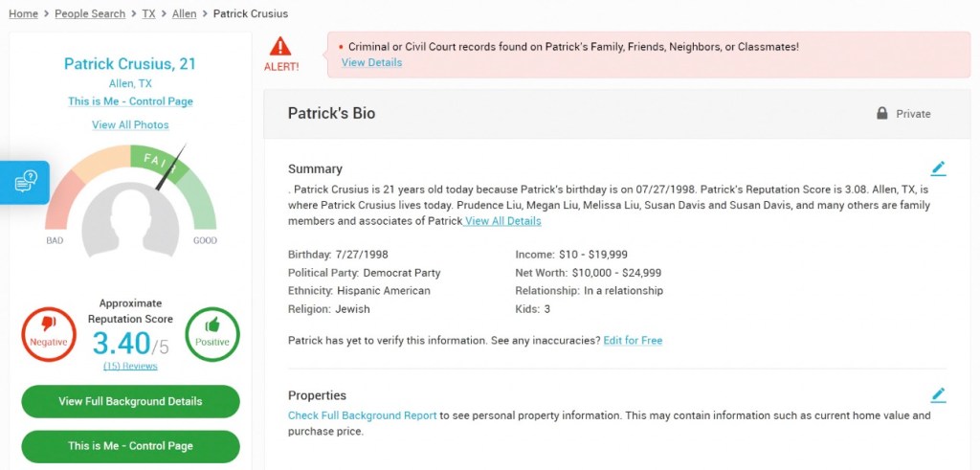Navigate to TX breadcrumb
Screen dimensions: 980x470
pos(149,13)
